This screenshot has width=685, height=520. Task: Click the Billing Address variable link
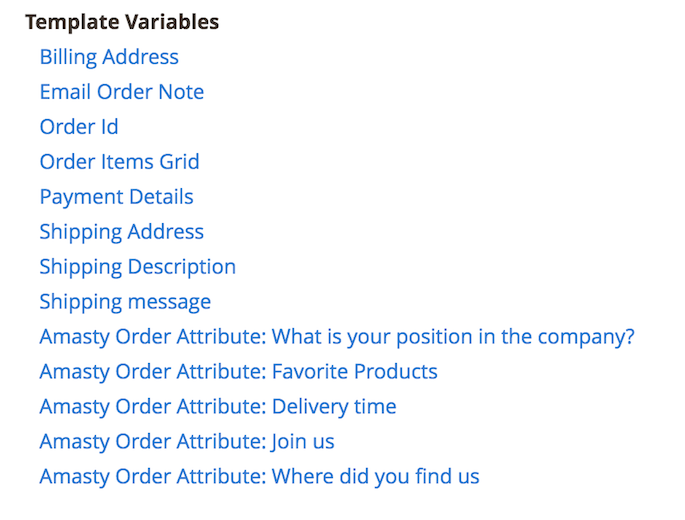109,57
